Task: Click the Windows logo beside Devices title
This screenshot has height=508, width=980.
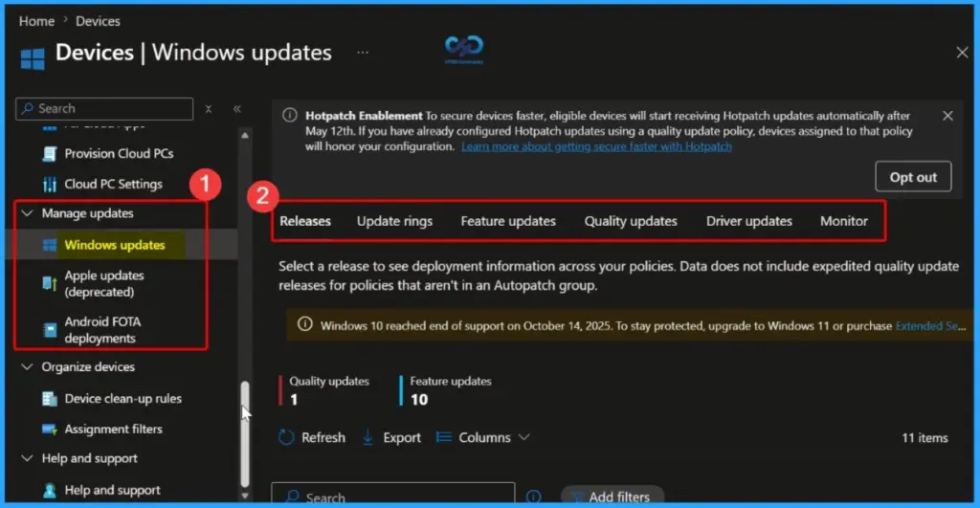Action: [33, 58]
